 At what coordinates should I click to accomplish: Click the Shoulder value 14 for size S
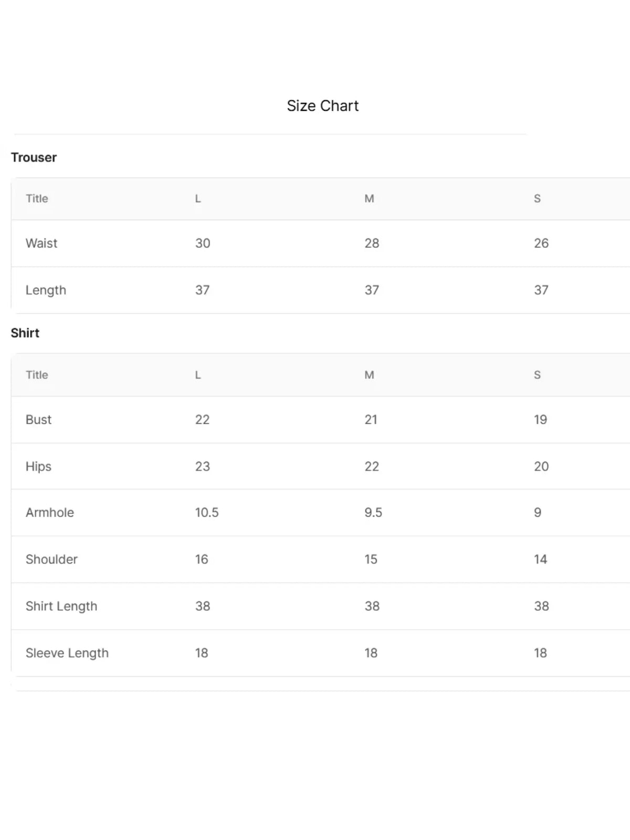tap(540, 559)
